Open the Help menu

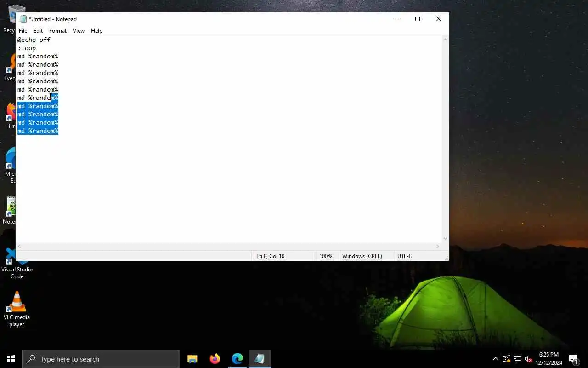pos(96,31)
